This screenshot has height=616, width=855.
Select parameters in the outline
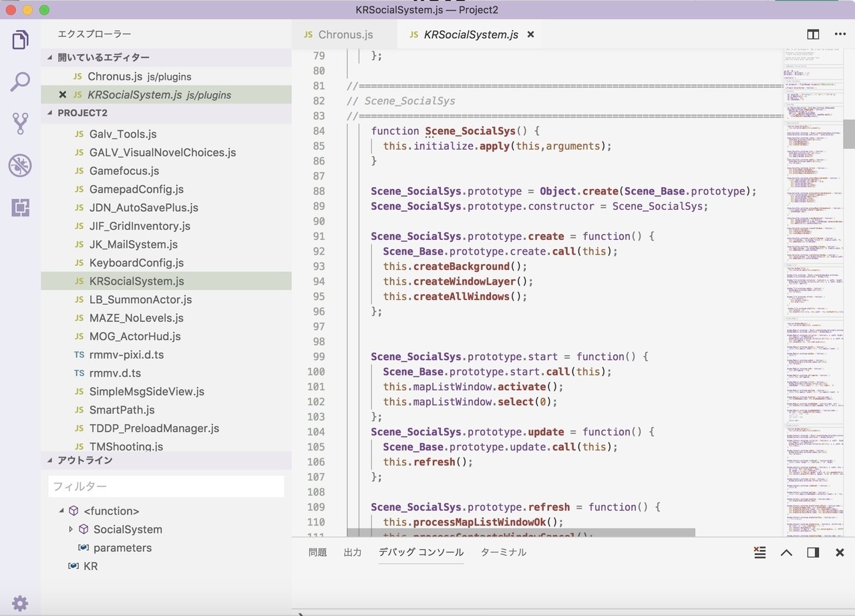coord(122,548)
